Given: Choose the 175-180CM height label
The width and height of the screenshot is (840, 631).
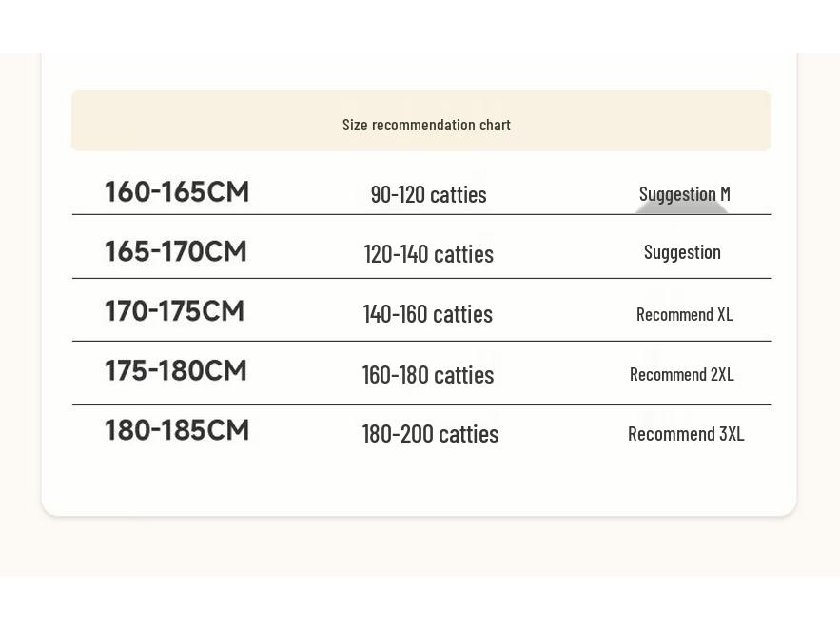Looking at the screenshot, I should (176, 370).
